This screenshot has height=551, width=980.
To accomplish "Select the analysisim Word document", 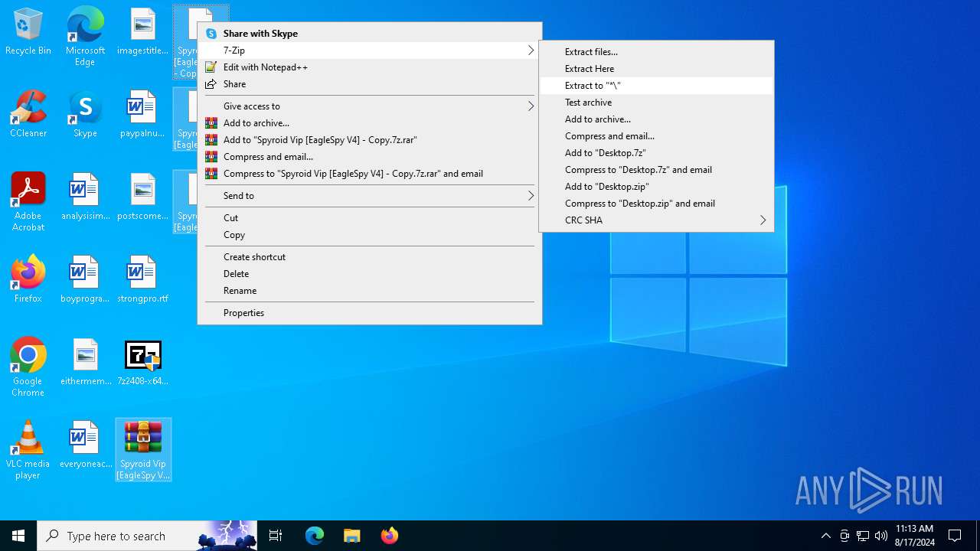I will coord(85,197).
